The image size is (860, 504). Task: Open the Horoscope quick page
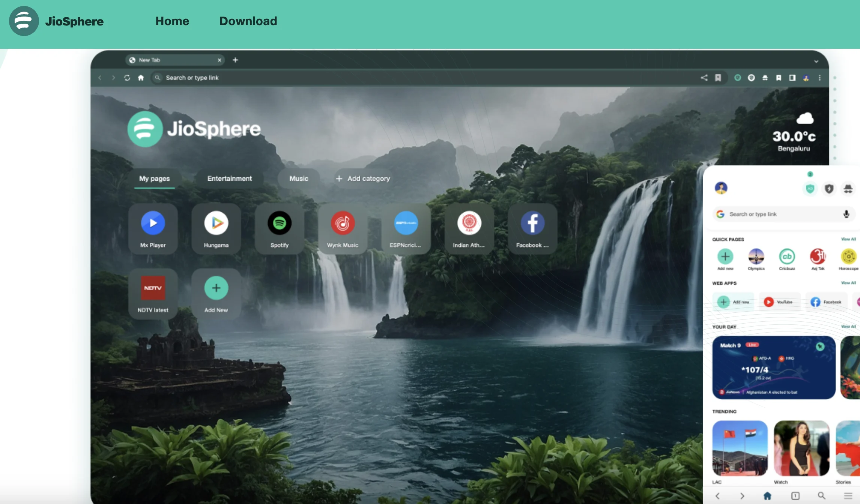tap(848, 259)
